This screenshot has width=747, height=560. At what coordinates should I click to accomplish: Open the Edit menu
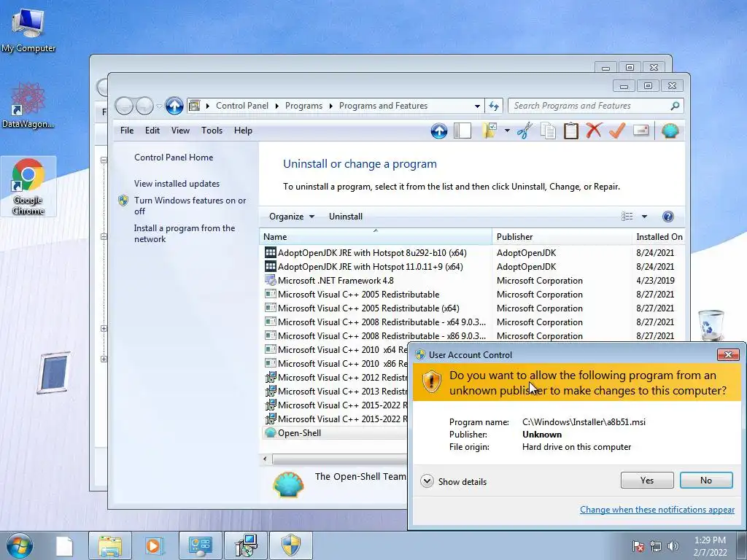pos(152,131)
